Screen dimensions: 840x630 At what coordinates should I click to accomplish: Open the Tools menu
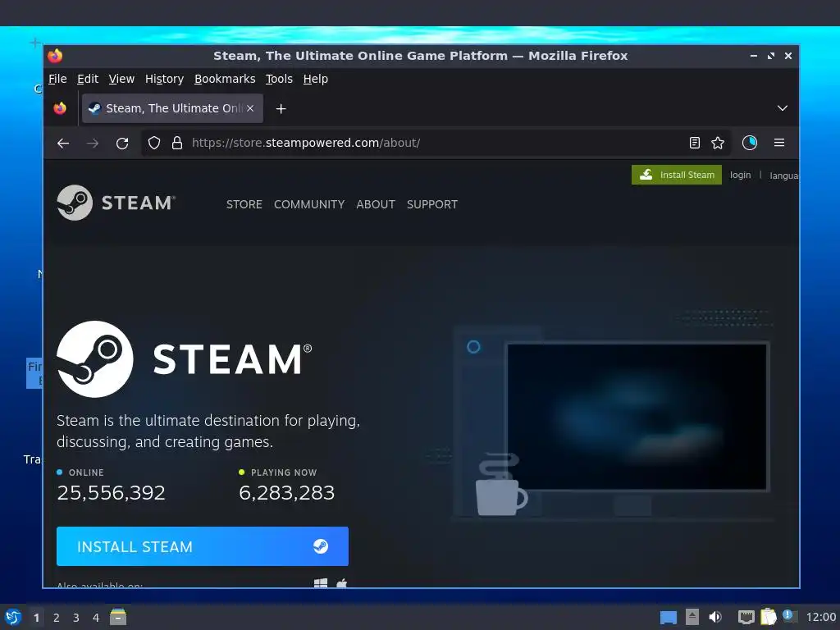[x=279, y=79]
